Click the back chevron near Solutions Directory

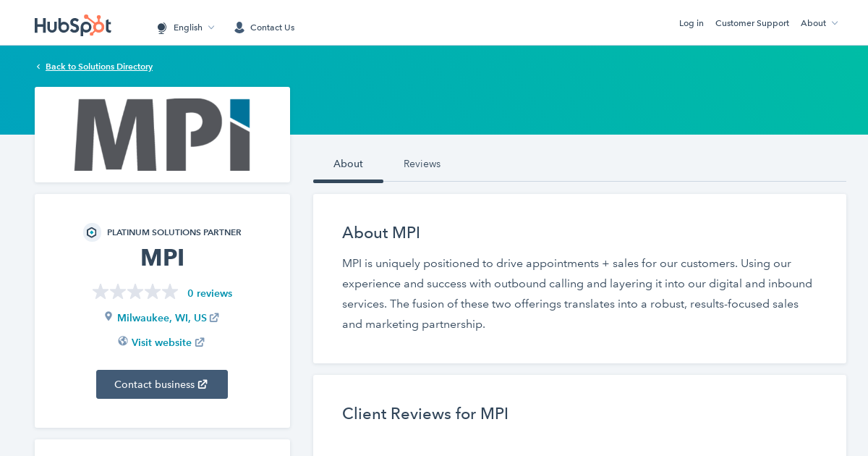[x=38, y=67]
